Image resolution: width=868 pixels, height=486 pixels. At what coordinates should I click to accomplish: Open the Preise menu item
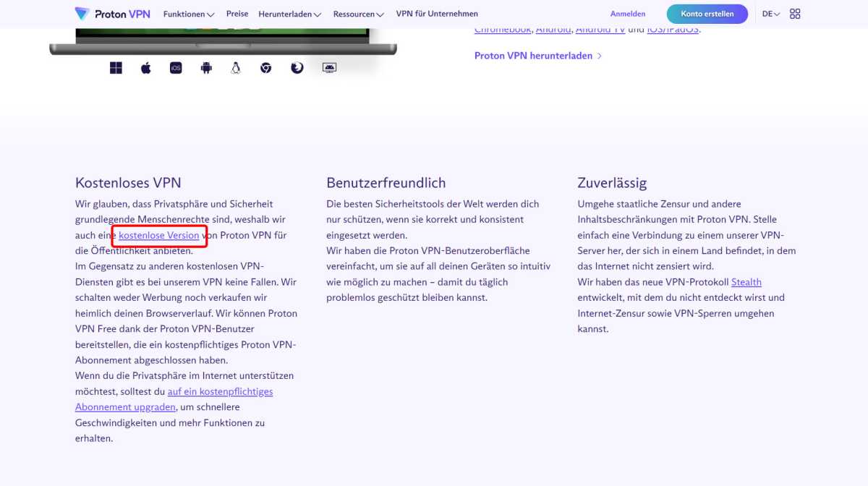pyautogui.click(x=237, y=14)
